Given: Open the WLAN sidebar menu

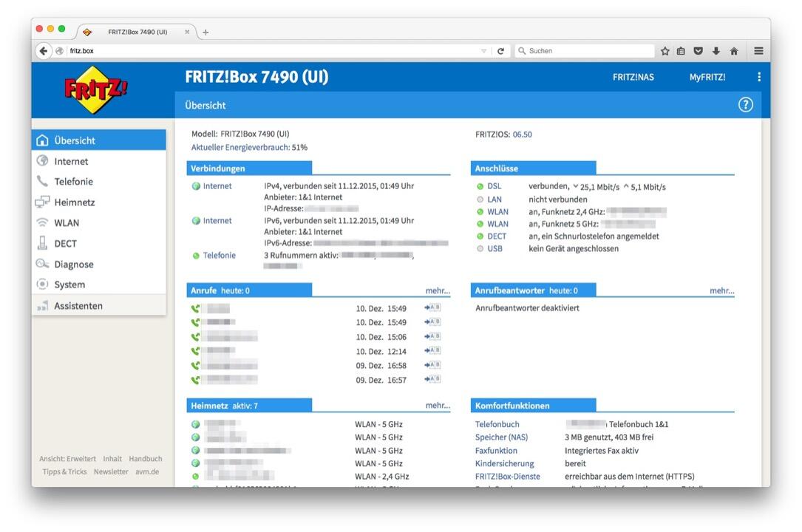Looking at the screenshot, I should tap(99, 223).
